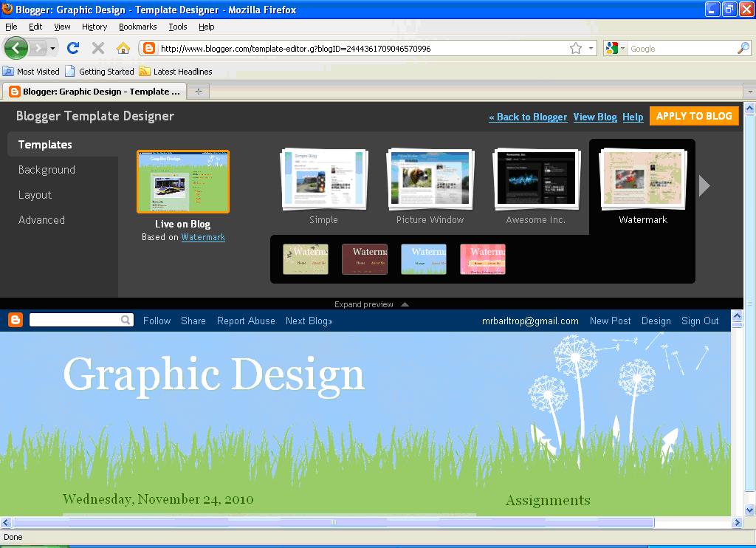Click the preview pane scroll up arrow
This screenshot has height=548, width=756.
point(738,316)
